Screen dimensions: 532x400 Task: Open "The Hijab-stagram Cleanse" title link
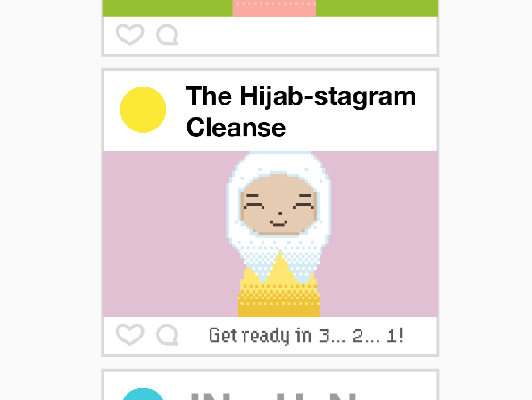[x=300, y=111]
